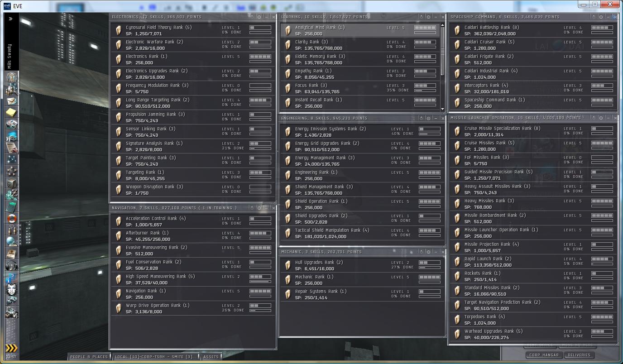Open the Corporation stars icon
The height and width of the screenshot is (364, 623).
click(x=11, y=172)
